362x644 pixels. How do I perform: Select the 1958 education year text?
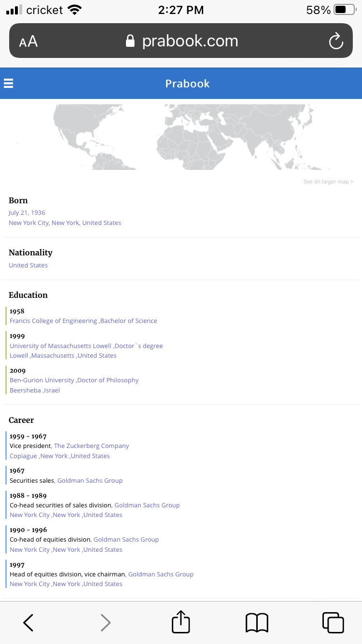tap(17, 311)
